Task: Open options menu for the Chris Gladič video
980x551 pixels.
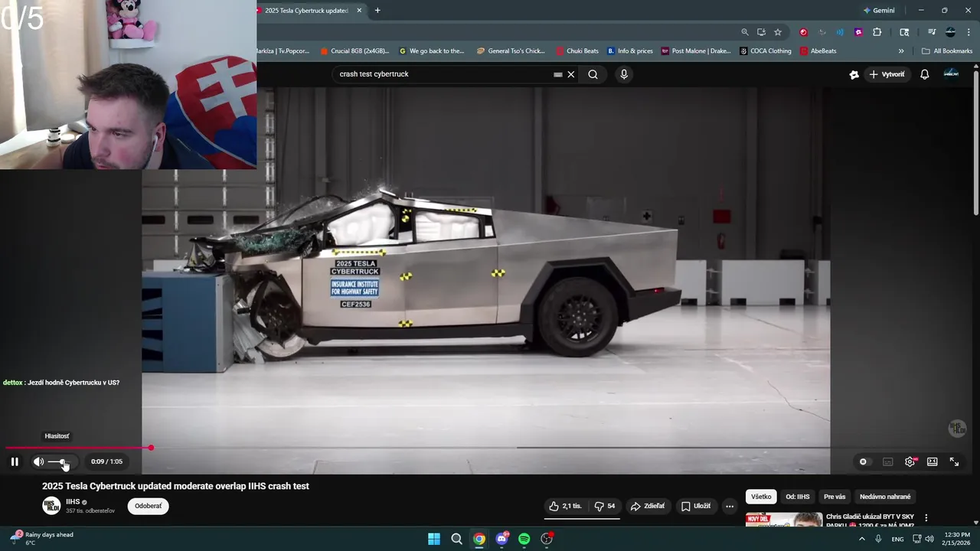Action: coord(926,518)
